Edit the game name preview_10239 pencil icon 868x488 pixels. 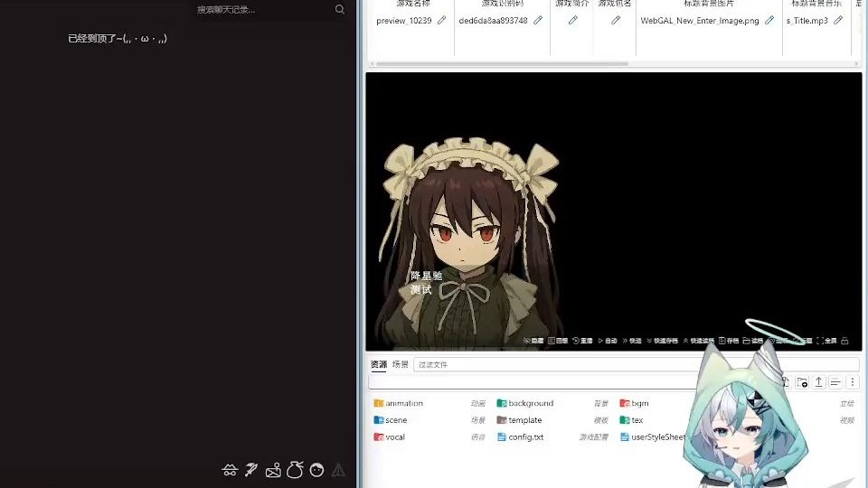(x=441, y=20)
